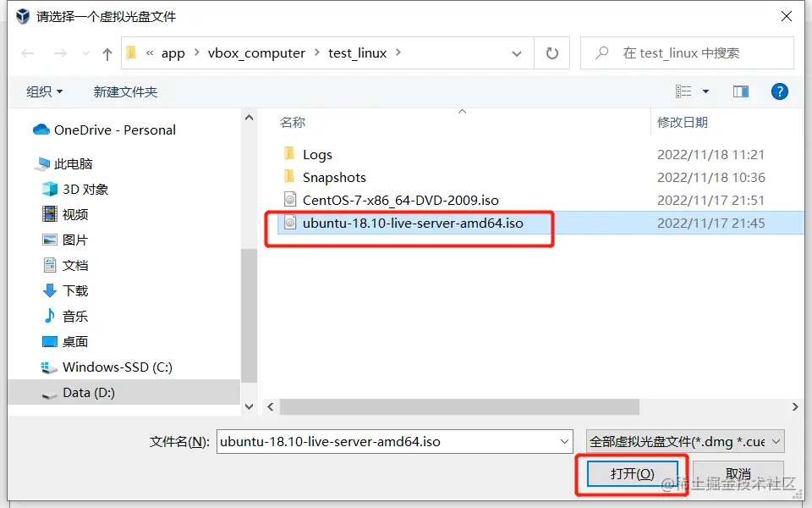The image size is (812, 508).
Task: Select vbox_computer in the address path
Action: tap(256, 52)
